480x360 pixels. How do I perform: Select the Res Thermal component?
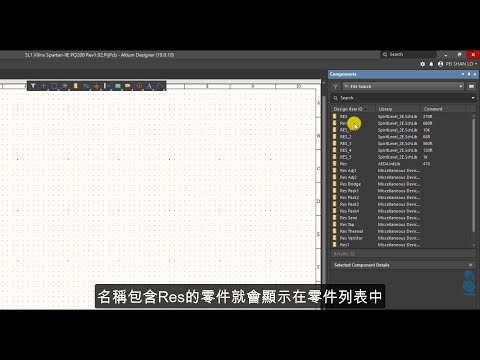402,231
